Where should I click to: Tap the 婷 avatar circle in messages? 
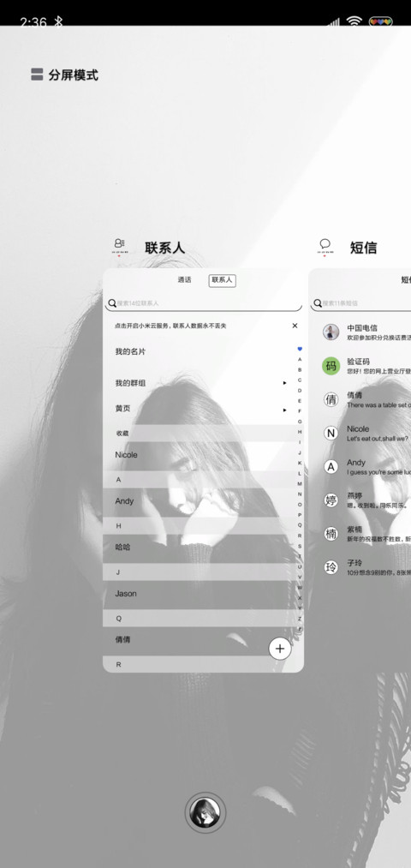(x=331, y=501)
